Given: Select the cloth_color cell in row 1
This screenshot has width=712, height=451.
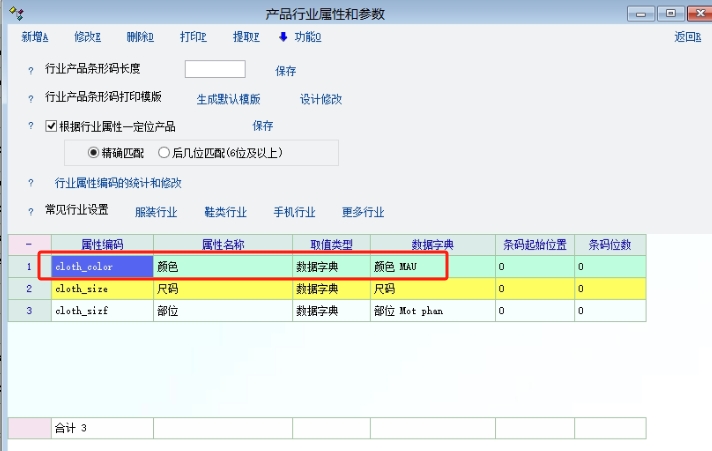Looking at the screenshot, I should [x=102, y=267].
